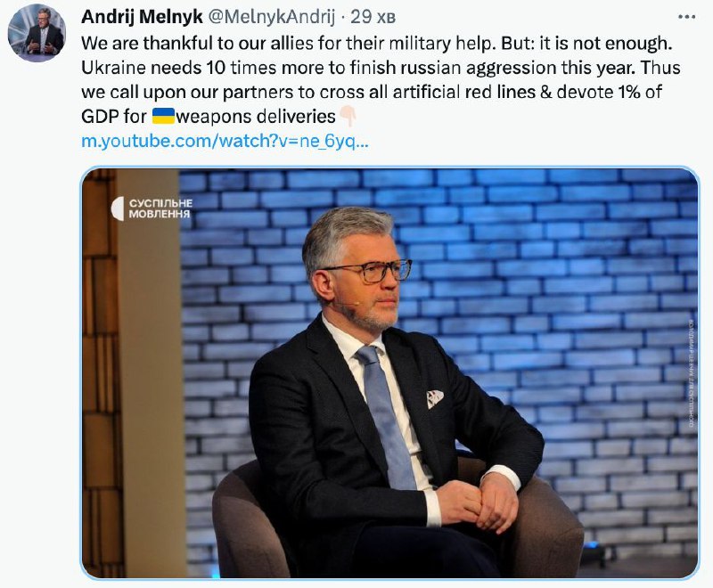Image resolution: width=713 pixels, height=588 pixels.
Task: Open the tweet's three-dot more options menu
Action: (685, 16)
